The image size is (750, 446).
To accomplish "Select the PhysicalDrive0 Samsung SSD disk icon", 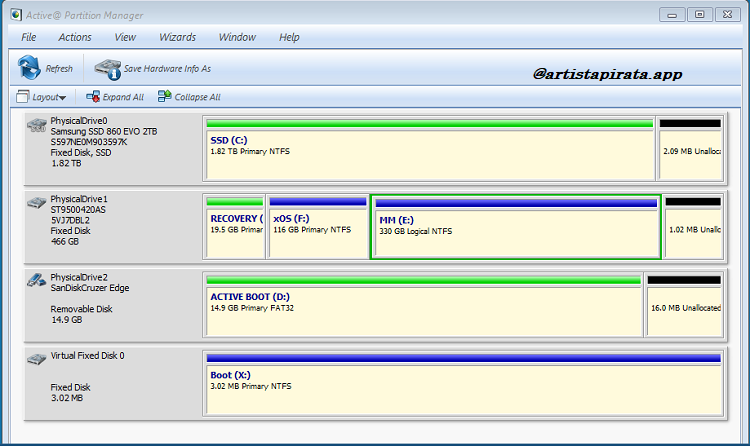I will pyautogui.click(x=37, y=124).
